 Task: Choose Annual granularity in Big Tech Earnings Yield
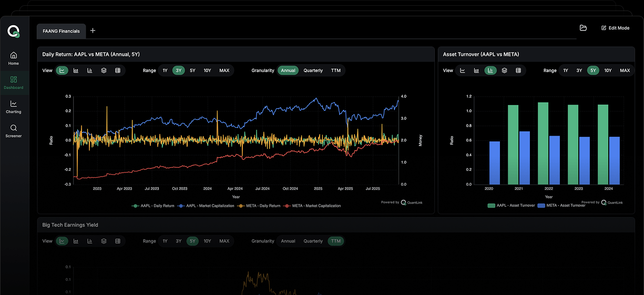pyautogui.click(x=288, y=241)
